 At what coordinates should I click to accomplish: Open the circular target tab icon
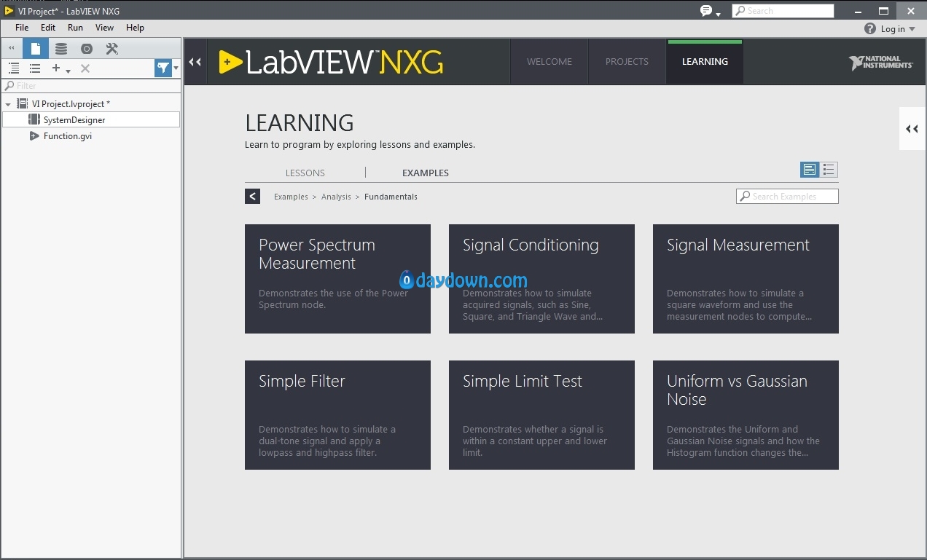click(87, 49)
